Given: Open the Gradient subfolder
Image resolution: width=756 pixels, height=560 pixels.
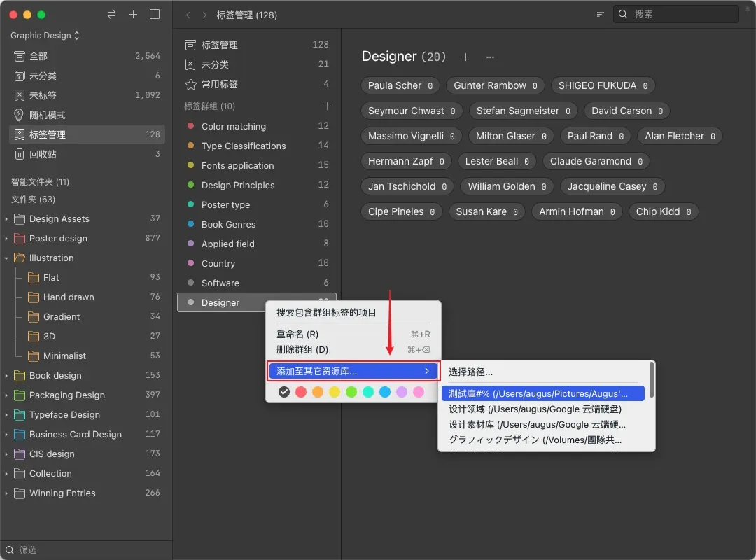Looking at the screenshot, I should [x=94, y=317].
